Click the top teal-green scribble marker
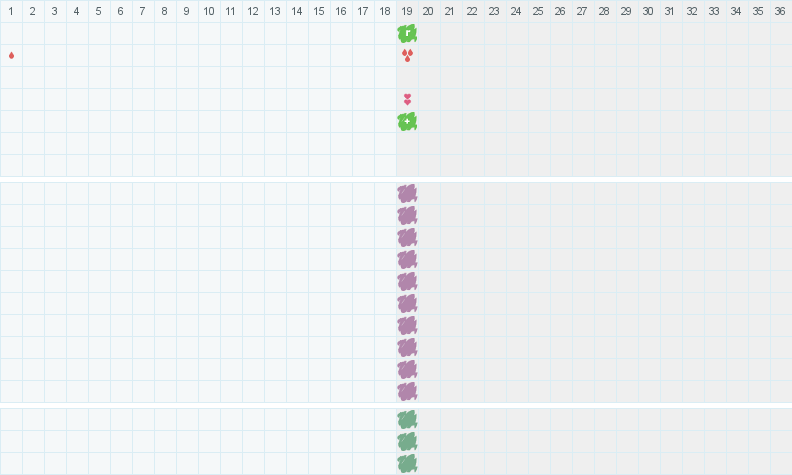792x475 pixels. (x=407, y=419)
